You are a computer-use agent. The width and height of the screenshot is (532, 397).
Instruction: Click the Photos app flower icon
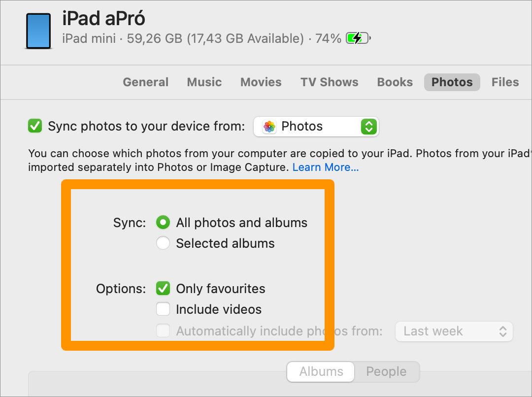point(269,127)
